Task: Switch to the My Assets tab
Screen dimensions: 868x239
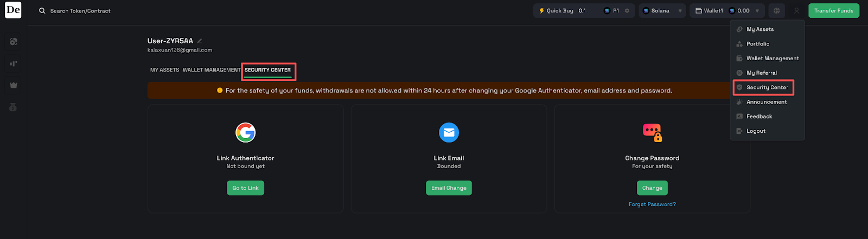Action: tap(164, 70)
